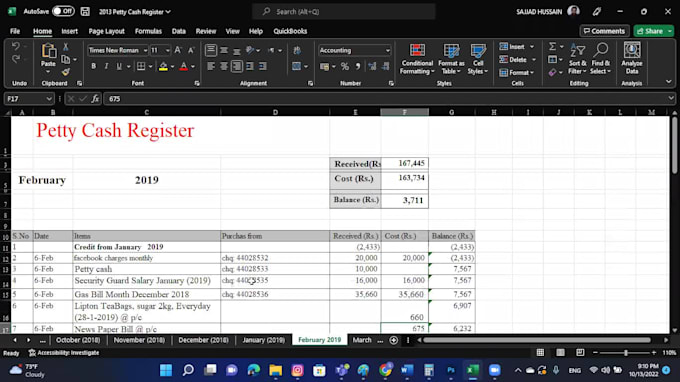
Task: Click the Cut scissors icon
Action: 65,46
